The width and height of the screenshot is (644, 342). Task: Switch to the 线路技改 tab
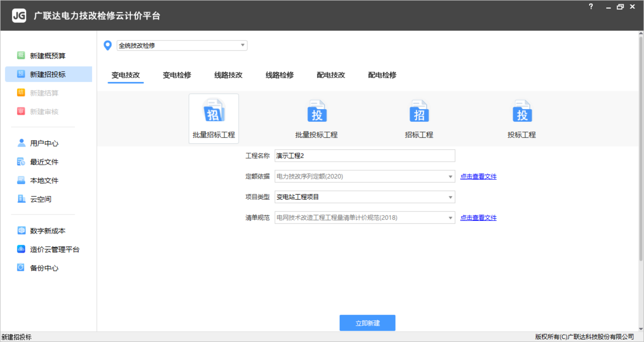[x=228, y=75]
